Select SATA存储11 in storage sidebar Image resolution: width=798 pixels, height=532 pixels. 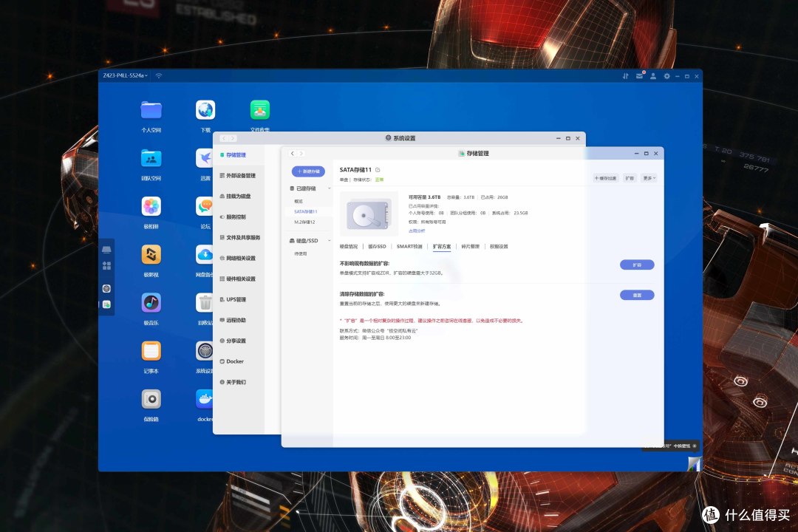(305, 211)
